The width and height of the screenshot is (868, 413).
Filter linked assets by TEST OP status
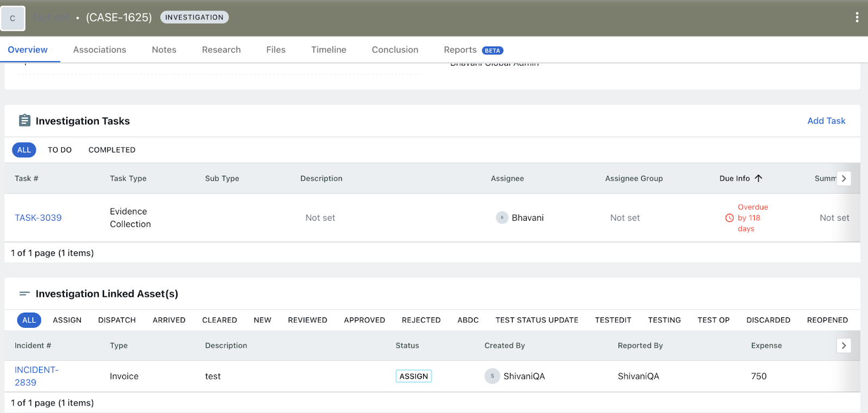point(713,320)
